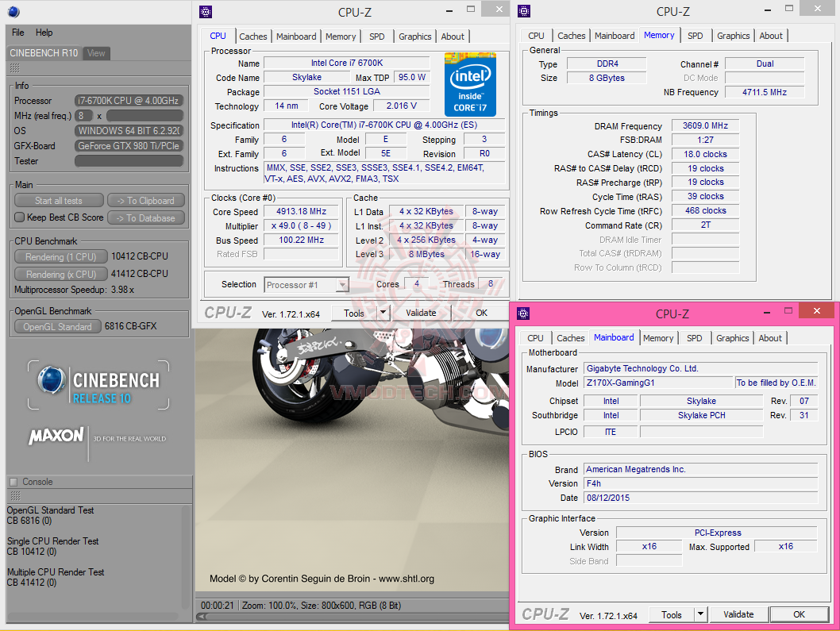Open the File menu in Cinebench
Image resolution: width=840 pixels, height=631 pixels.
[x=17, y=32]
